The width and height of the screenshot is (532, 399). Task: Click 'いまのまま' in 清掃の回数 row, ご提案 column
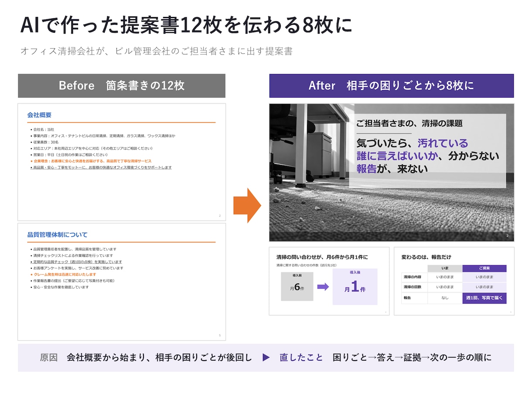tap(484, 287)
